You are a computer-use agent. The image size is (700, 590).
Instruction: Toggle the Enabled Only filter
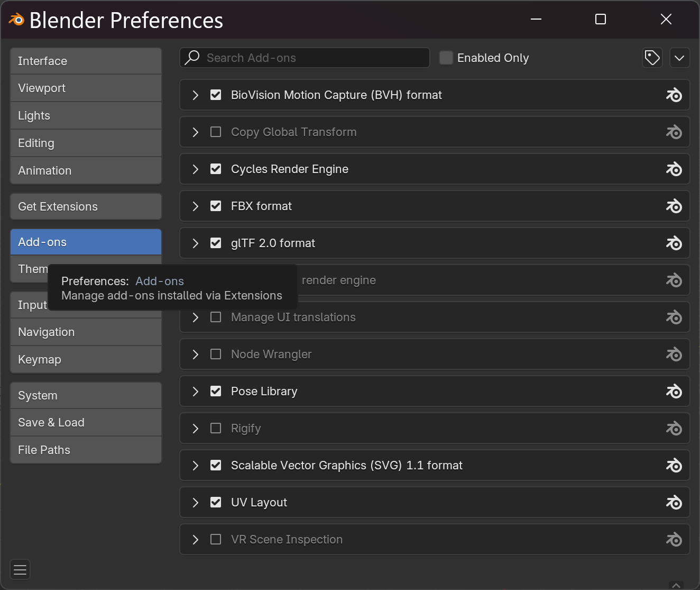[x=446, y=58]
